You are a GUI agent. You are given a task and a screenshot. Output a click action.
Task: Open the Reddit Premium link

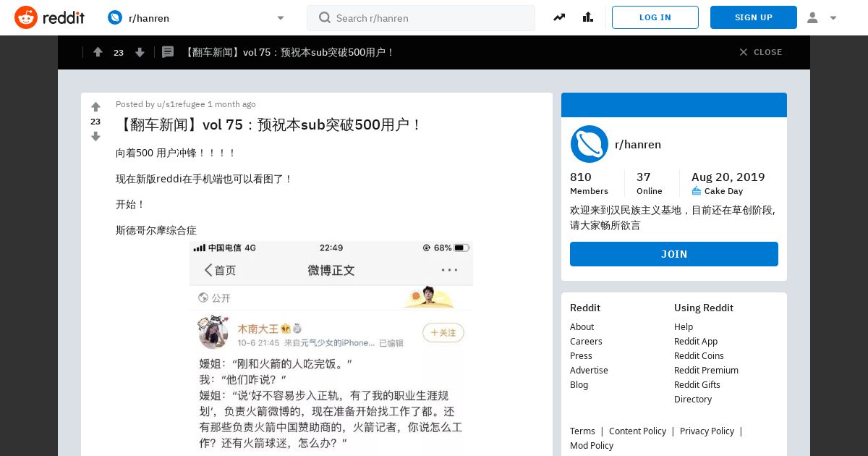click(x=706, y=370)
